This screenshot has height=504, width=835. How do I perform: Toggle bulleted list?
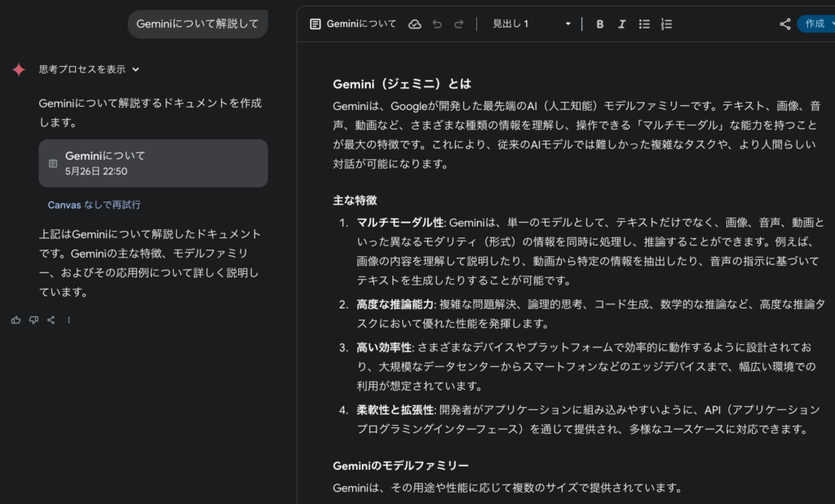(x=644, y=24)
